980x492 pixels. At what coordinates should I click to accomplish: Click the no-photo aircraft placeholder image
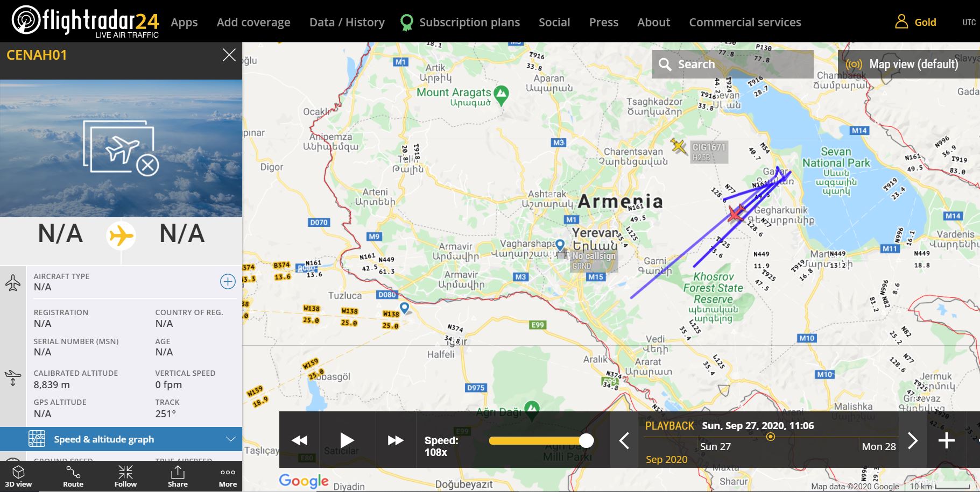tap(121, 148)
